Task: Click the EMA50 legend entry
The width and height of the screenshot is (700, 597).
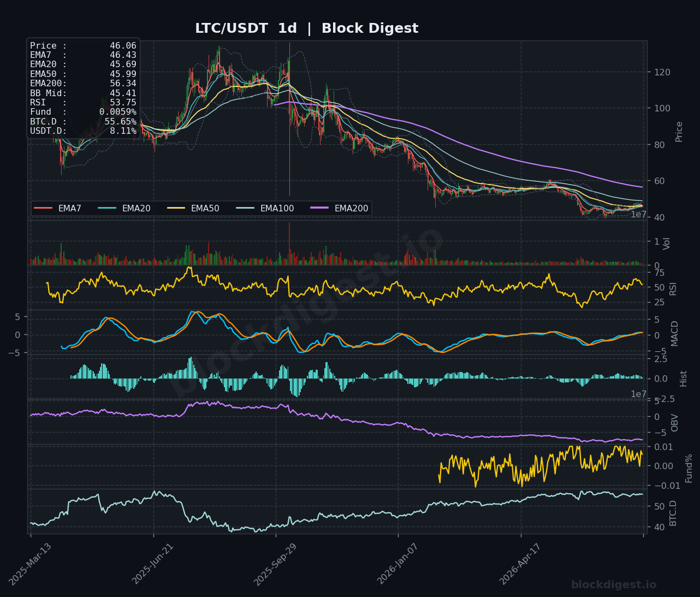Action: tap(193, 208)
